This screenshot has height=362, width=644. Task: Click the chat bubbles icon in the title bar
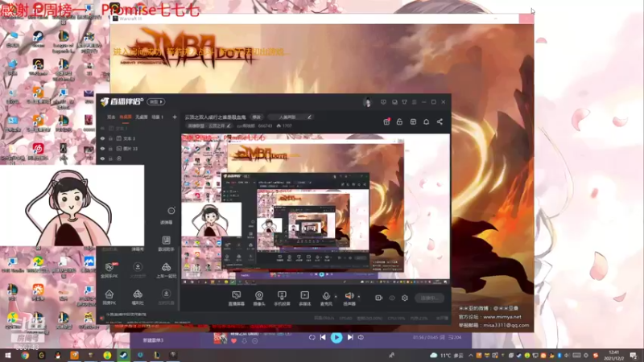[x=394, y=102]
